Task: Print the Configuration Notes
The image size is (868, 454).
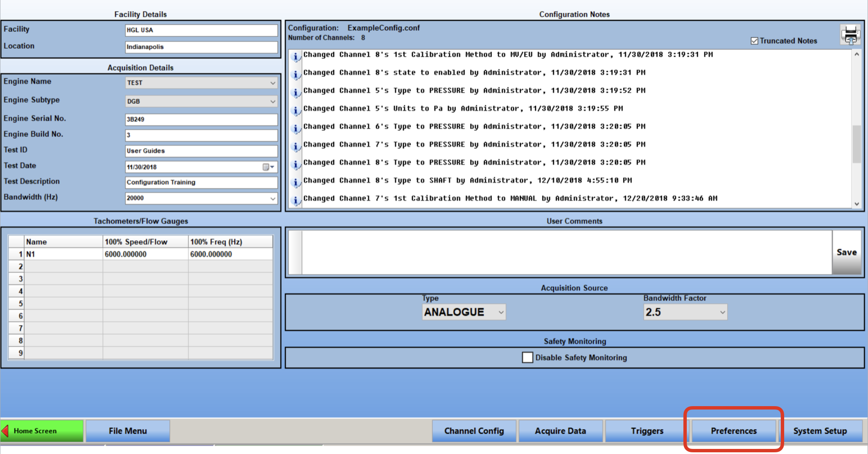Action: [x=849, y=34]
